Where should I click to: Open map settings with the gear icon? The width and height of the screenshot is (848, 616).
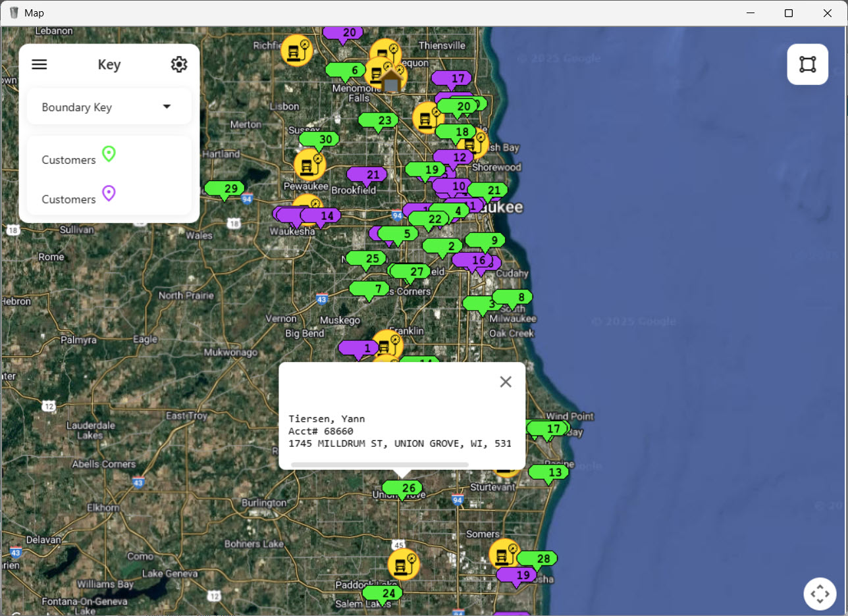coord(178,64)
